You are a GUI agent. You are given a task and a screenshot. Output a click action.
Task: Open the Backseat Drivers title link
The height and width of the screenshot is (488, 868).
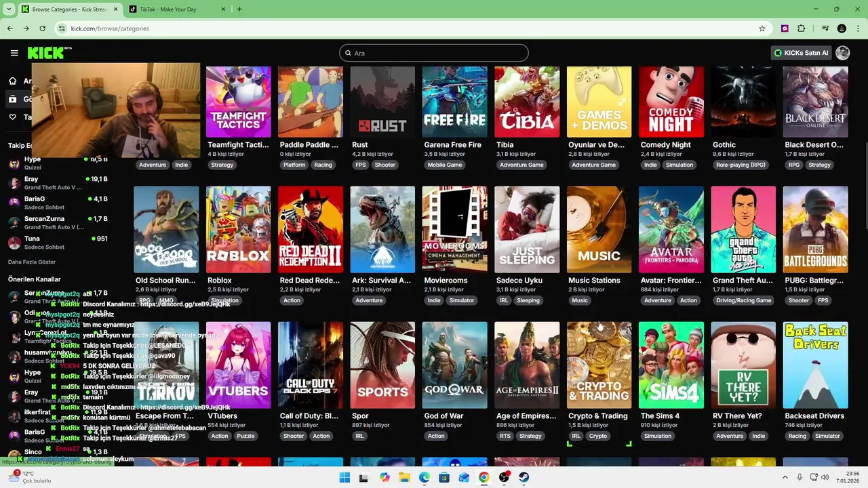[x=814, y=416]
